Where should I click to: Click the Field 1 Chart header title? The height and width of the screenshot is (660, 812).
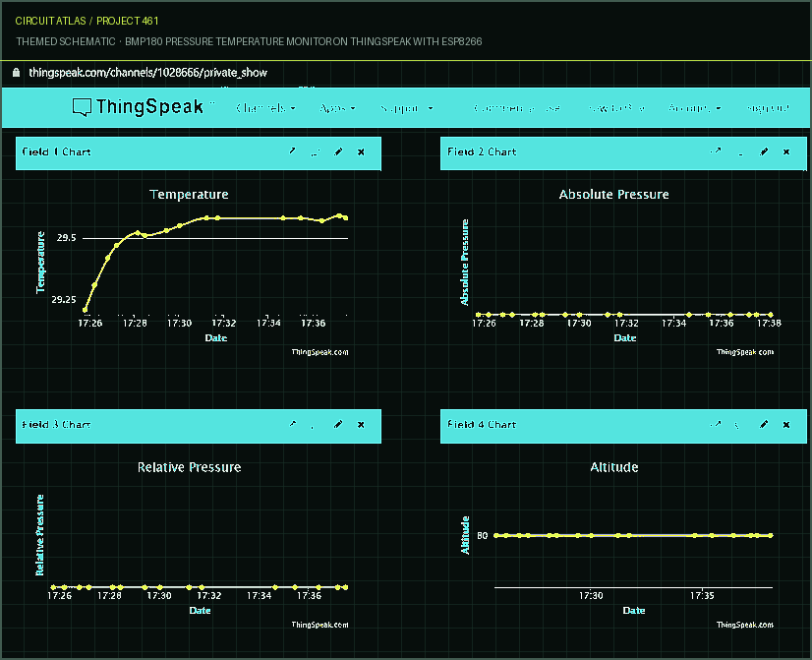(x=56, y=151)
